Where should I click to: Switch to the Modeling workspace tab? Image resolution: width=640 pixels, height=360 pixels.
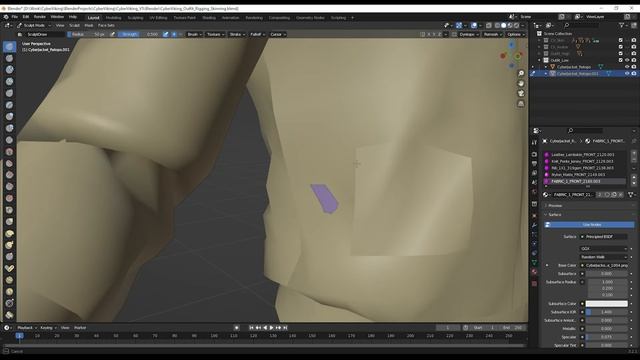[113, 18]
